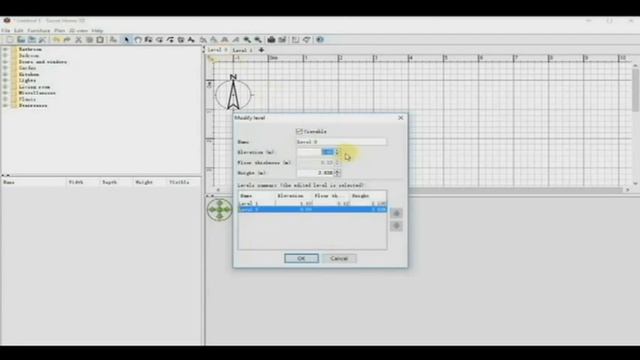
Task: Open the Furniture menu
Action: (39, 31)
